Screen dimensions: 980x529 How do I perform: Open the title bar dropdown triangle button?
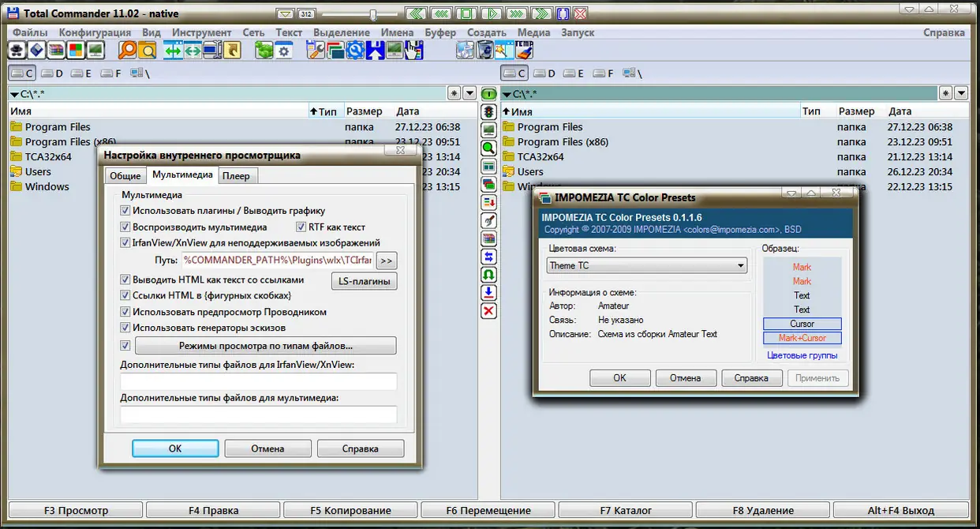[286, 13]
